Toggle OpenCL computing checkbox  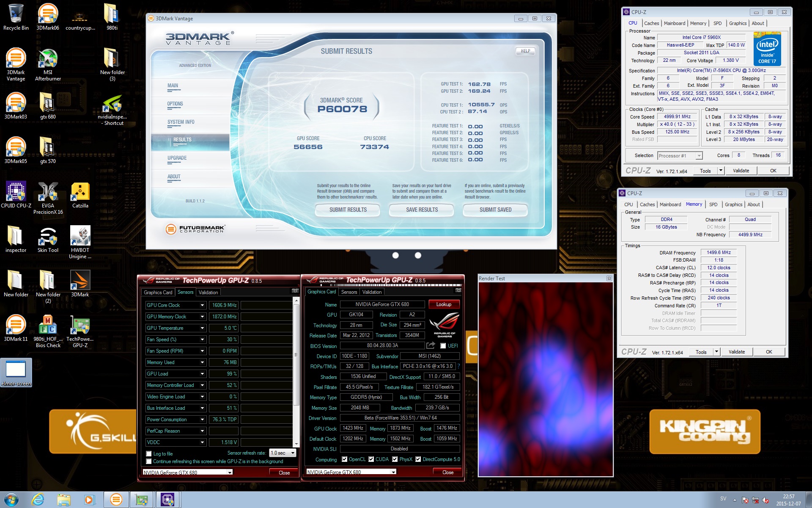click(344, 459)
